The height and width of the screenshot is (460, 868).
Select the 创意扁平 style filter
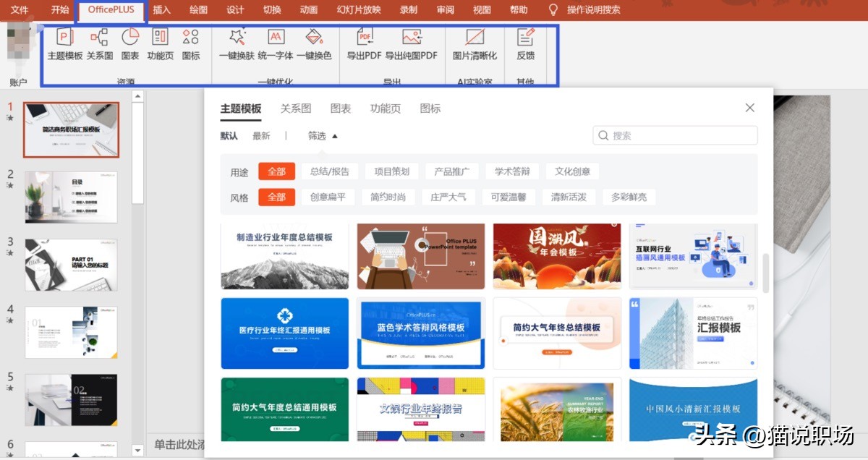[x=328, y=197]
